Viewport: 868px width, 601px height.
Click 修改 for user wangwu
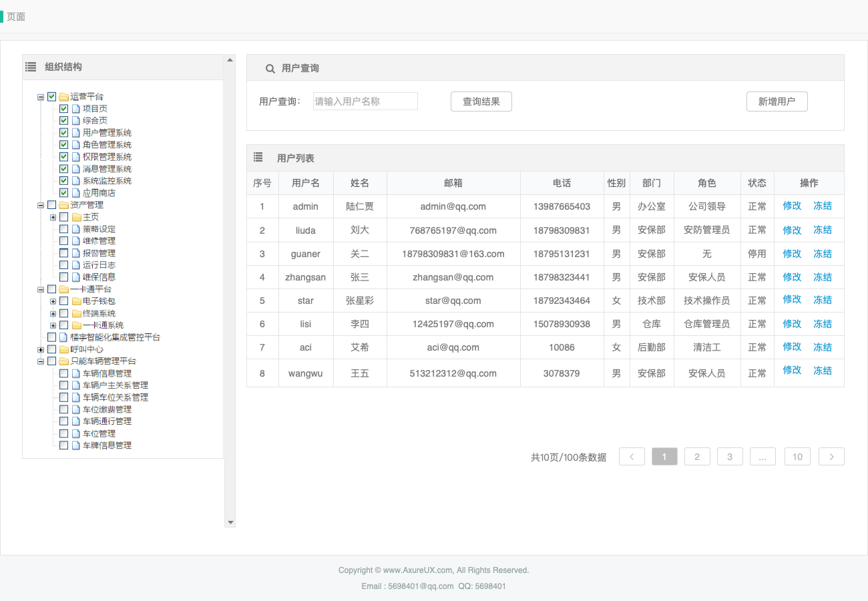792,370
